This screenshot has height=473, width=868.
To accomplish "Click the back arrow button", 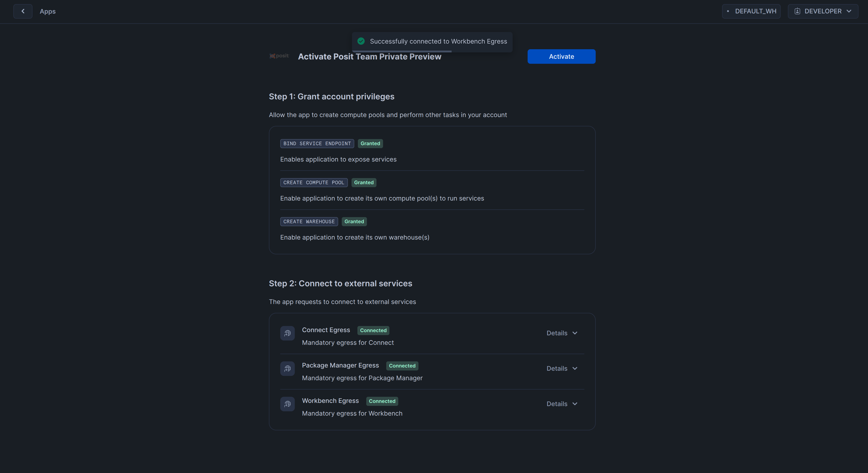I will 22,11.
